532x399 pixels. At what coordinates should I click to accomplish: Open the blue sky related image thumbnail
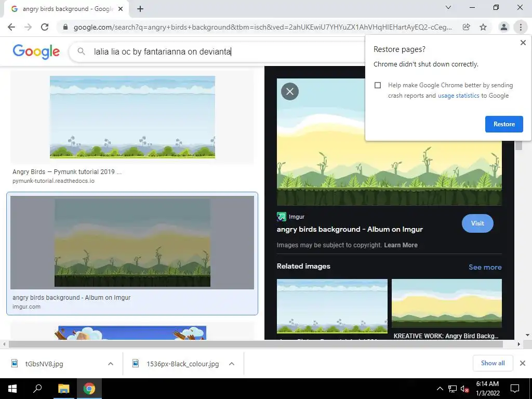[332, 306]
